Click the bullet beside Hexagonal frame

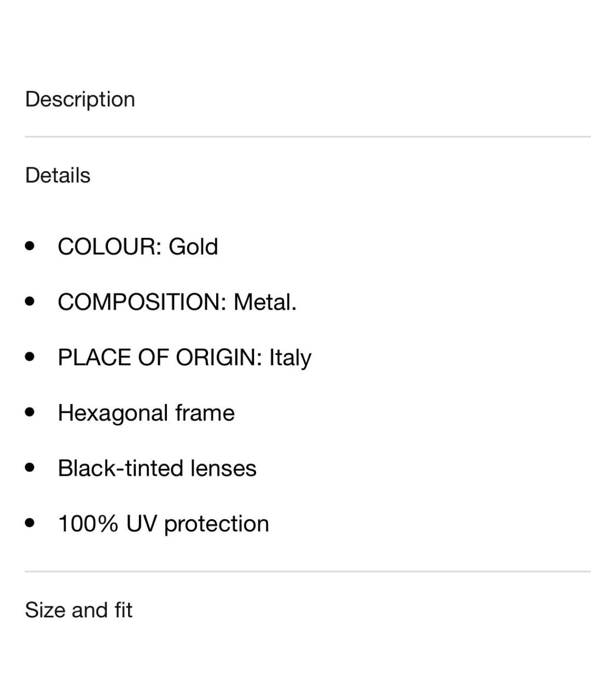[30, 412]
